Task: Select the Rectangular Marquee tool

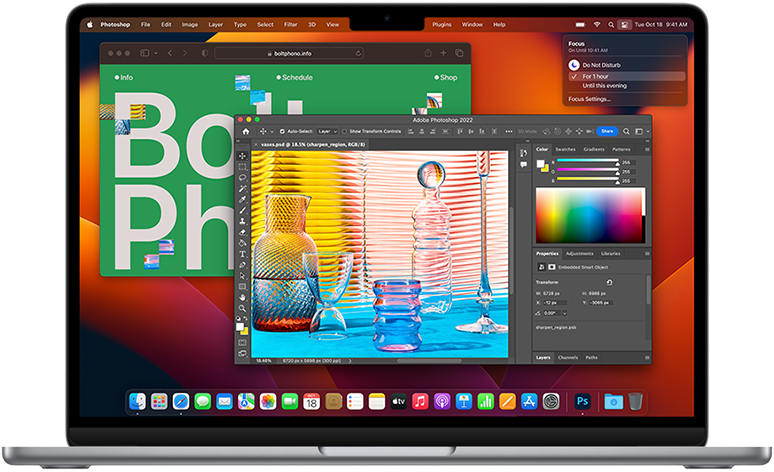Action: click(242, 167)
